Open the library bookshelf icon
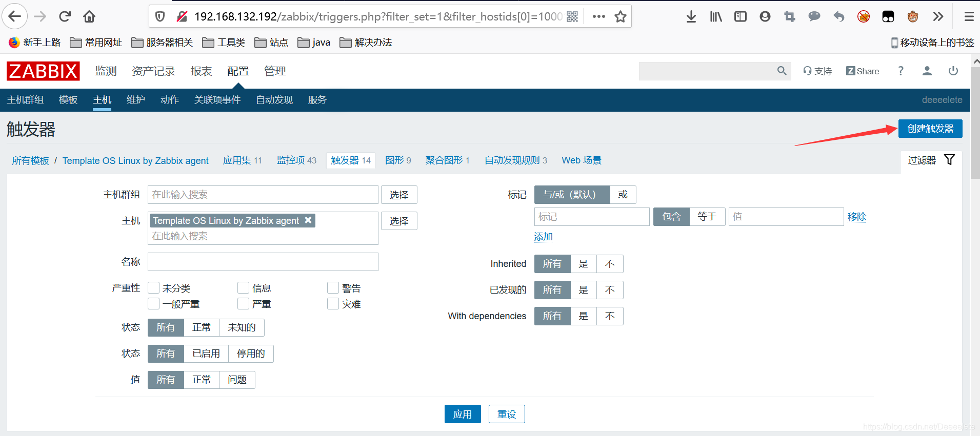This screenshot has width=980, height=436. [716, 16]
